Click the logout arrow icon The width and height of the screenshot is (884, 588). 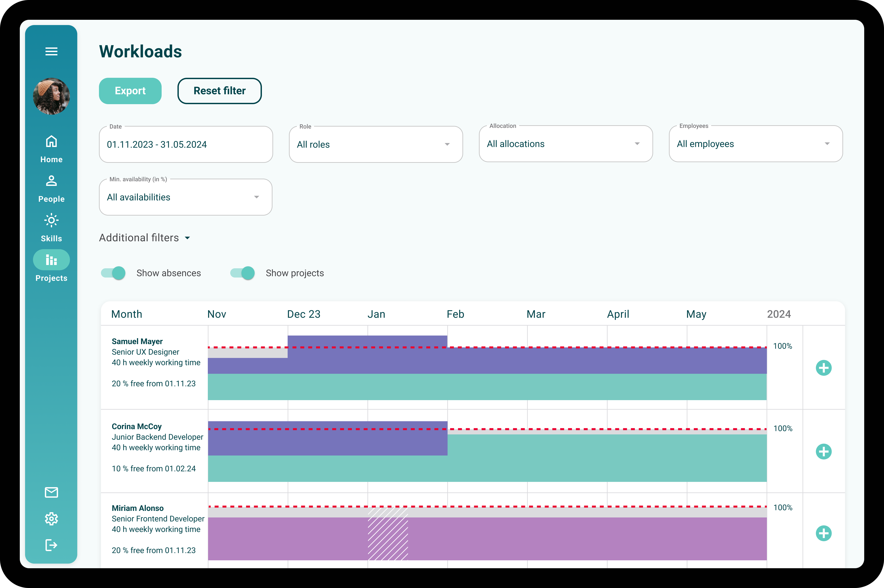click(x=51, y=545)
